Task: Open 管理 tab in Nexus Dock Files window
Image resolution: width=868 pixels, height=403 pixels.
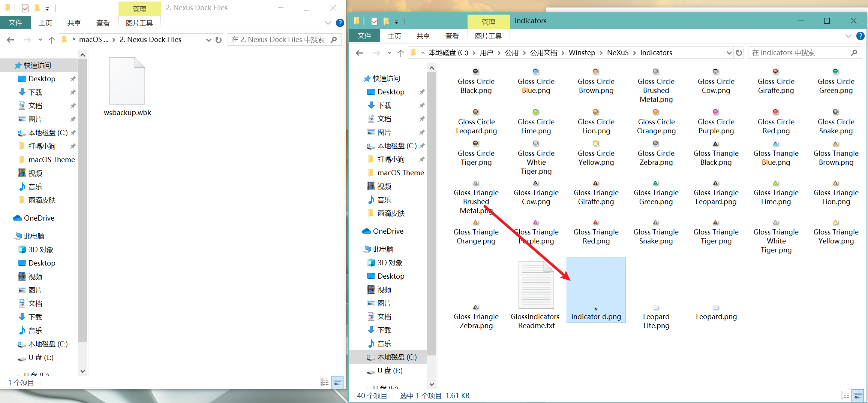Action: tap(139, 9)
